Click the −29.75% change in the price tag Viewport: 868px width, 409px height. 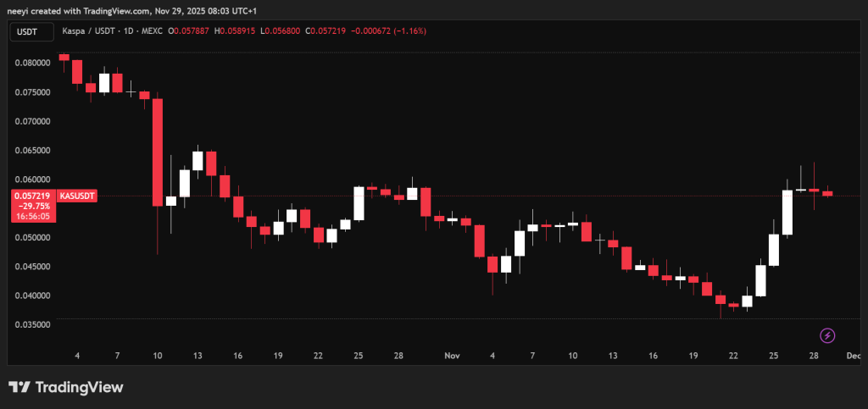(31, 206)
